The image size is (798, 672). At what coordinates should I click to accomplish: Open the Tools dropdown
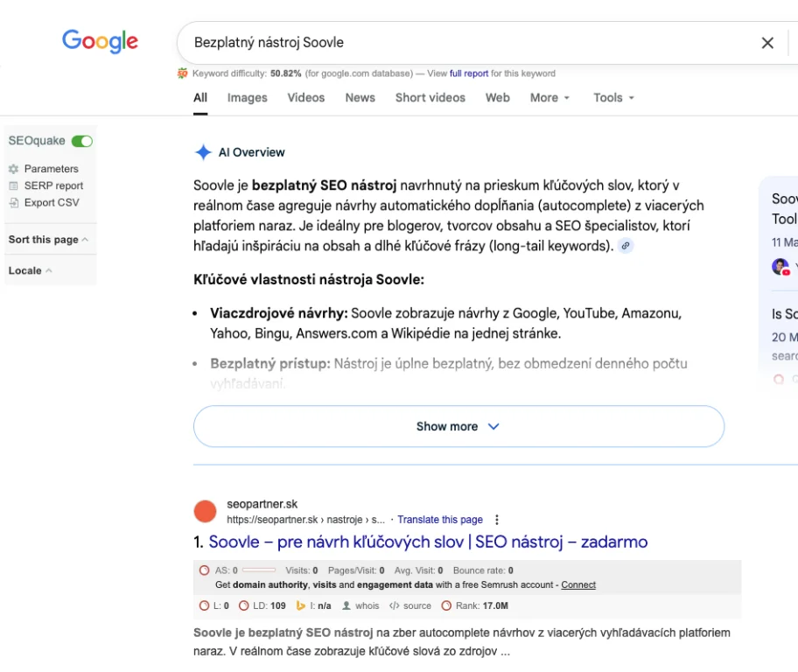tap(613, 98)
